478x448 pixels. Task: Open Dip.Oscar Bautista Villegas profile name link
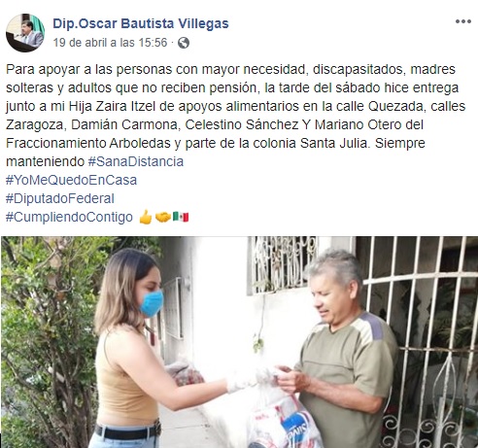(141, 23)
